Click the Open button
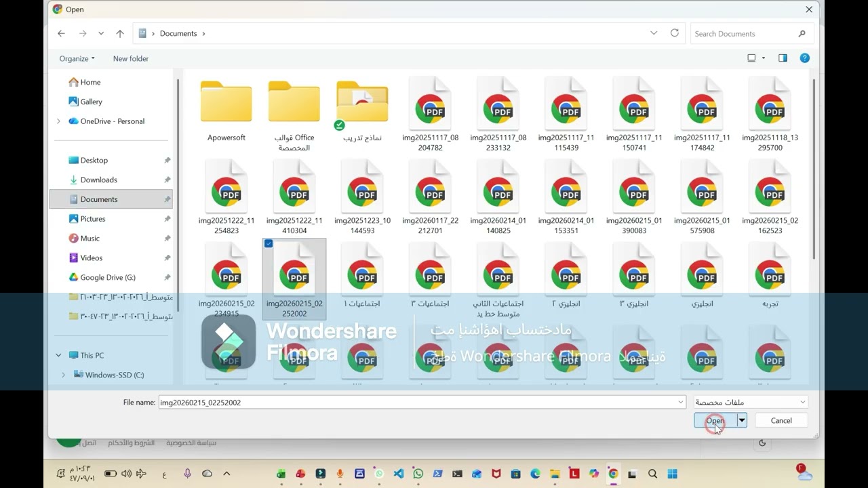 [x=715, y=421]
